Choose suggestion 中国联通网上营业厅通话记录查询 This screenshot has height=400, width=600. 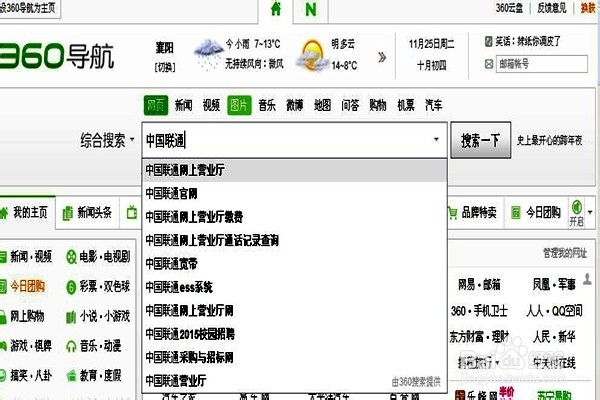(295, 240)
